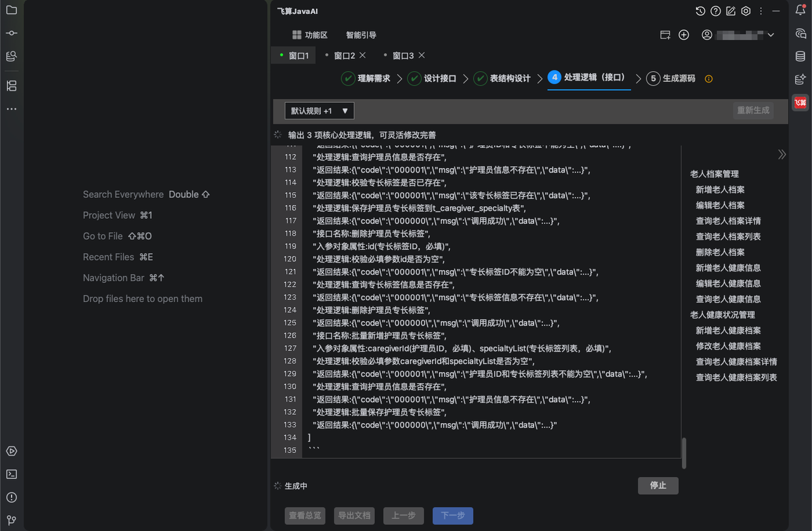Open the Notifications bell icon
This screenshot has width=812, height=531.
(801, 10)
